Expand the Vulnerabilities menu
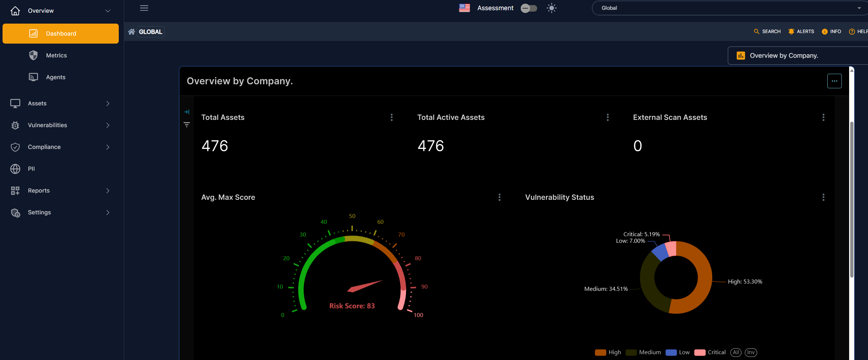The width and height of the screenshot is (868, 360). tap(48, 125)
